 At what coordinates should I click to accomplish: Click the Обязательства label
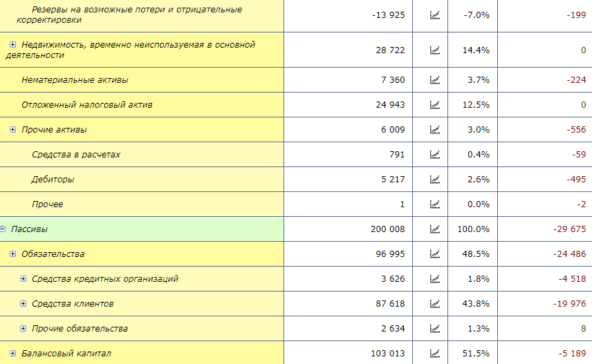[53, 254]
